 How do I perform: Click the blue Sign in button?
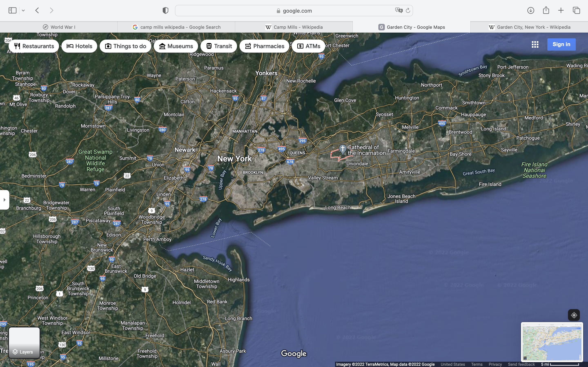click(561, 44)
